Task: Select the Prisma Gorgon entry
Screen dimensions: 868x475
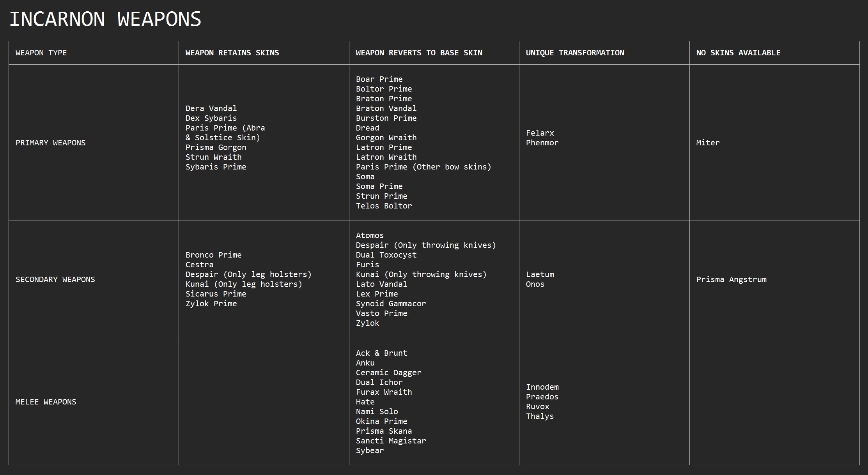Action: coord(216,147)
